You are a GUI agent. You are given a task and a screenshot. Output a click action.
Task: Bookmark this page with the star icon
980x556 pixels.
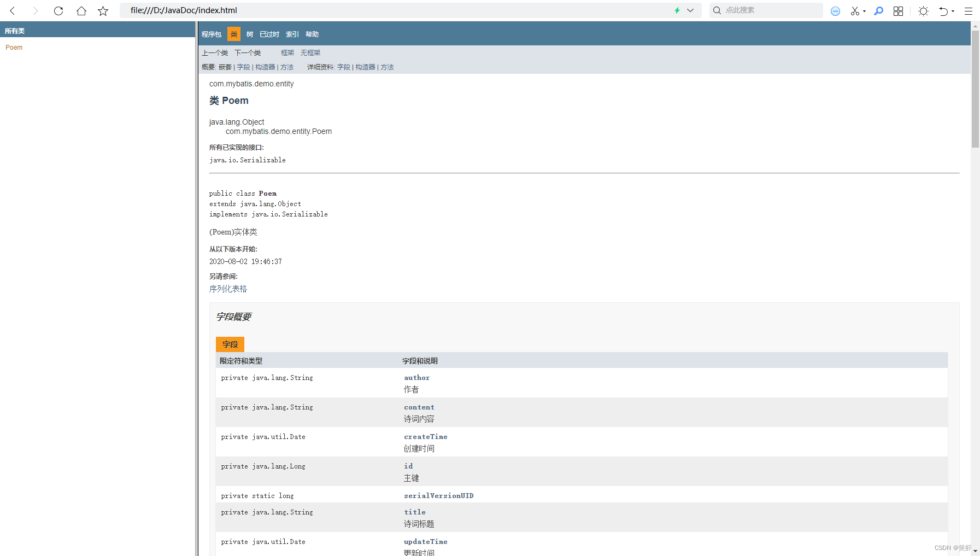[103, 10]
